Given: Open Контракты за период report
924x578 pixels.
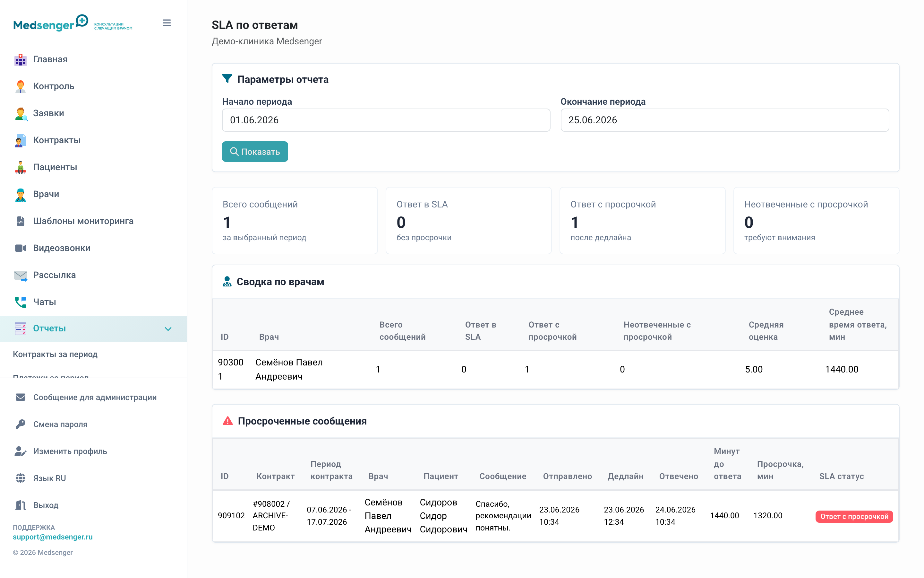Looking at the screenshot, I should [56, 355].
